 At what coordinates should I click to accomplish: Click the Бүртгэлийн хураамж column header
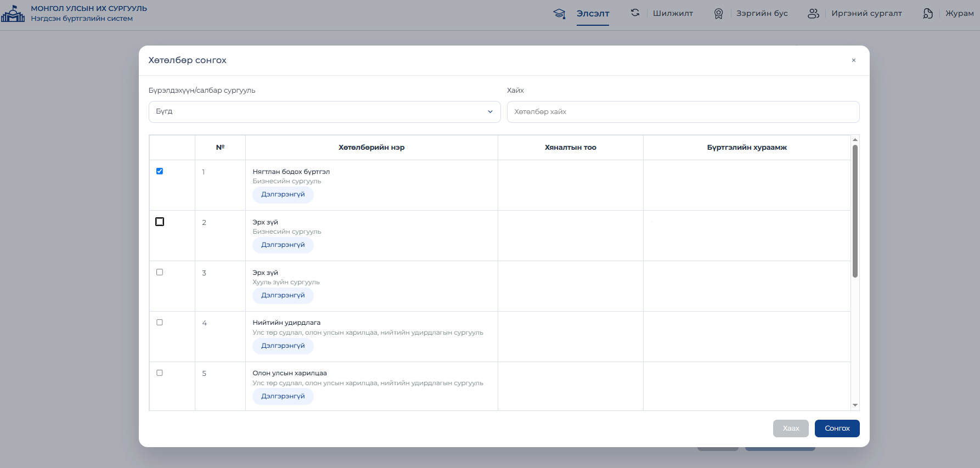point(747,148)
